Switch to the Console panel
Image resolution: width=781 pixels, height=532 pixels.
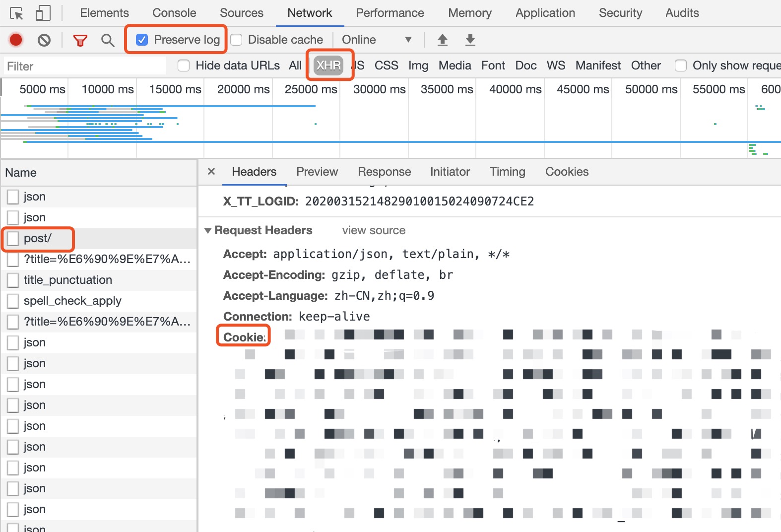[174, 13]
